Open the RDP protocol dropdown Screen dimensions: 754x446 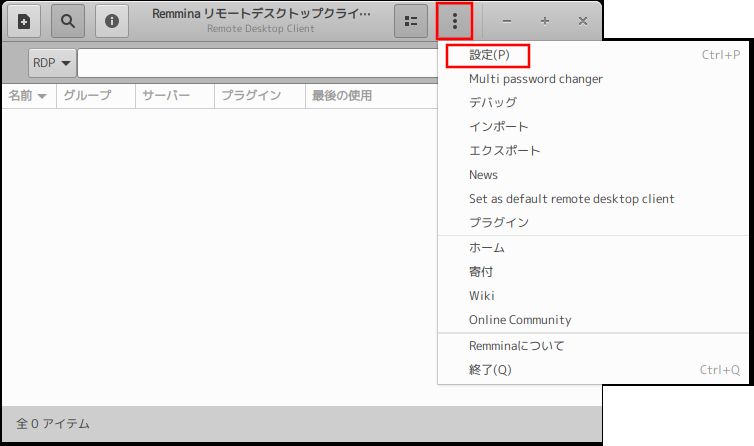(53, 62)
